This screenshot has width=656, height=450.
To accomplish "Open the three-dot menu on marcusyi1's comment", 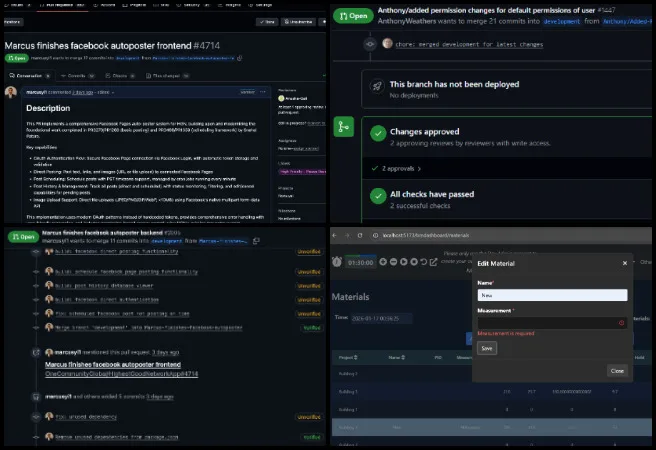I will pyautogui.click(x=263, y=92).
